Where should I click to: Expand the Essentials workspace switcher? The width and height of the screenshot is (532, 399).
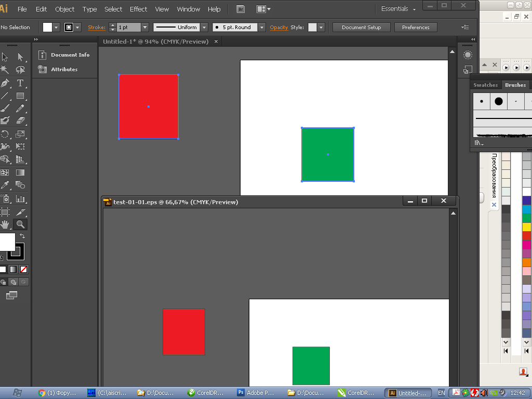pyautogui.click(x=398, y=9)
